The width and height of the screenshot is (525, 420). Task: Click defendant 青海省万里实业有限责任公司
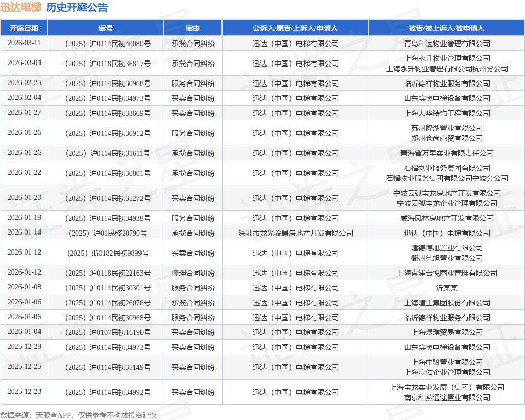[447, 153]
